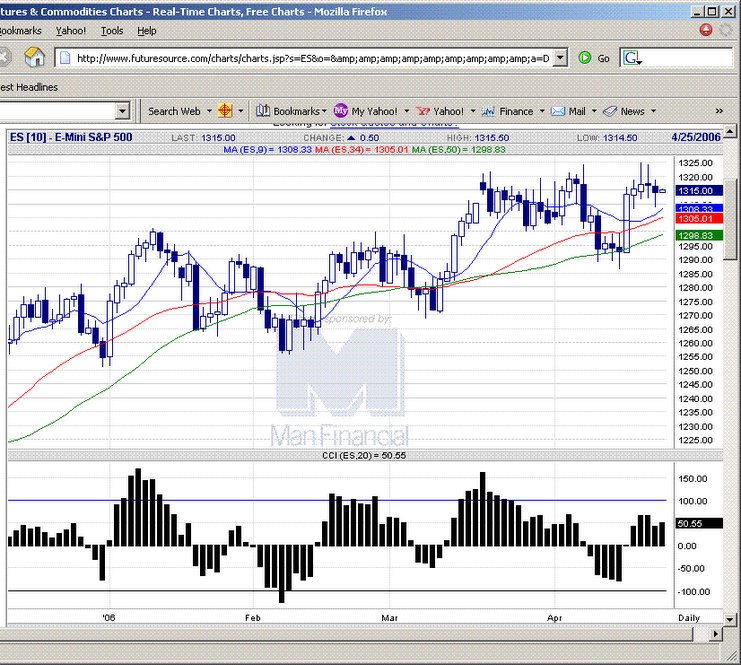This screenshot has width=741, height=665.
Task: Open the Help menu
Action: pos(147,31)
